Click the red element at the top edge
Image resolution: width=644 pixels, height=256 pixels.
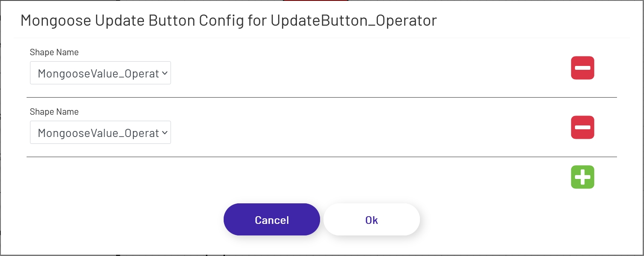click(x=316, y=1)
